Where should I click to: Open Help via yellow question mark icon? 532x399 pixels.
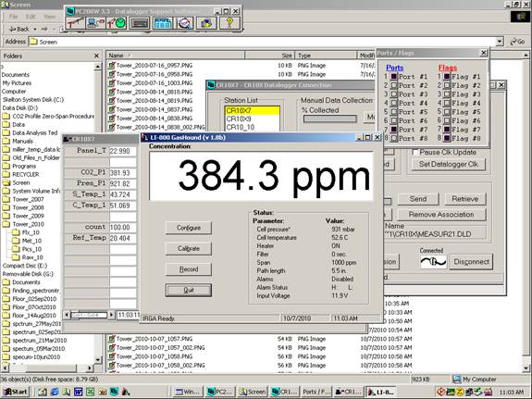point(229,23)
